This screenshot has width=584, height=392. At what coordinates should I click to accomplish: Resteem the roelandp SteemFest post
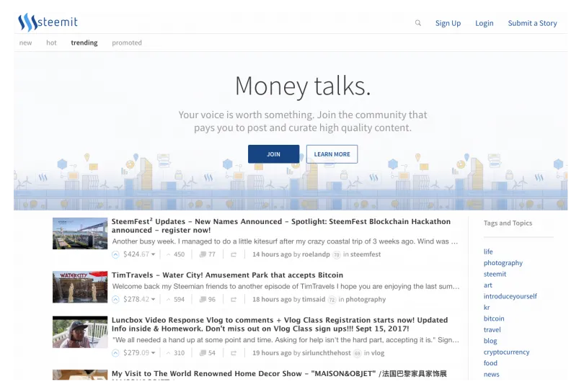click(x=234, y=254)
